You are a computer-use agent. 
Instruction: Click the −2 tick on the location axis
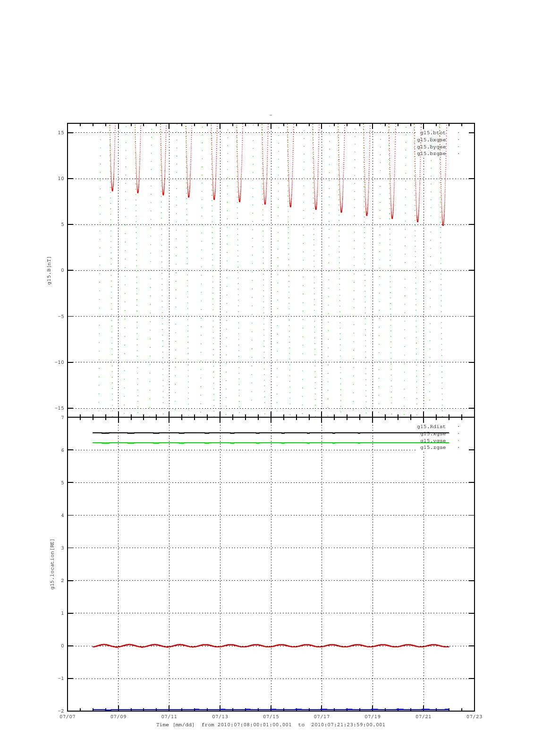click(x=61, y=711)
